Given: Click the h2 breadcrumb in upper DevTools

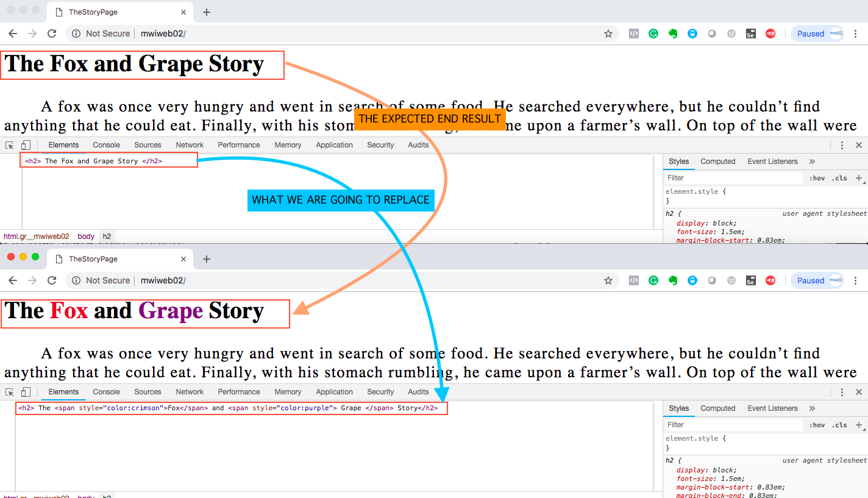Looking at the screenshot, I should [x=107, y=237].
